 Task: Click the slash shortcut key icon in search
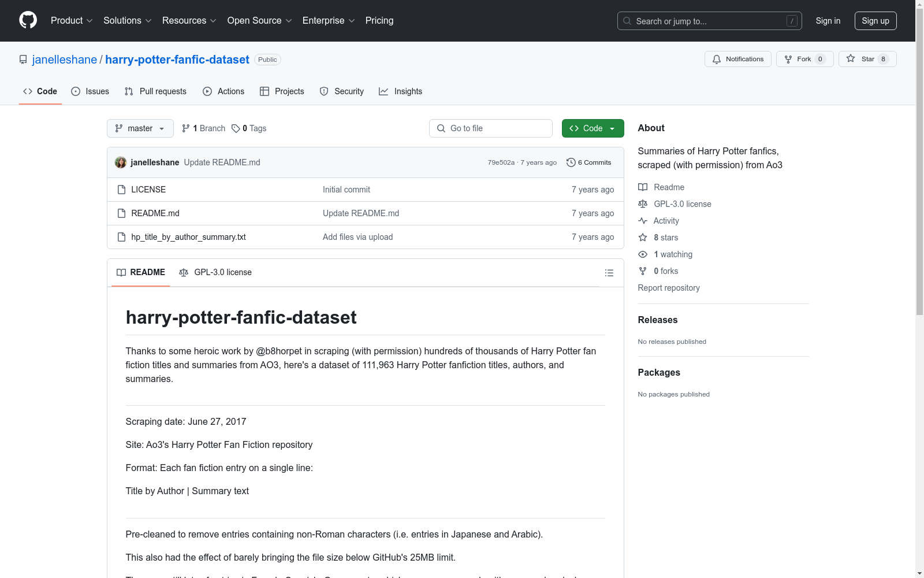pos(792,21)
